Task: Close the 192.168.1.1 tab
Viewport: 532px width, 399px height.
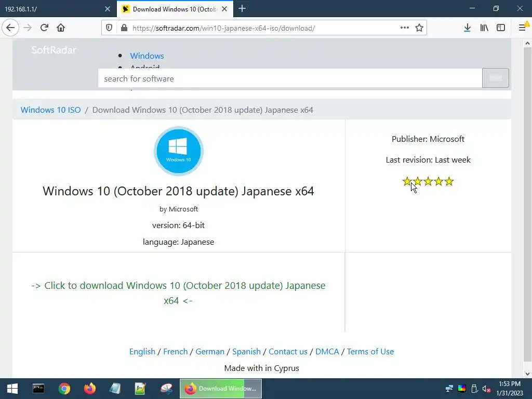Action: (x=108, y=9)
